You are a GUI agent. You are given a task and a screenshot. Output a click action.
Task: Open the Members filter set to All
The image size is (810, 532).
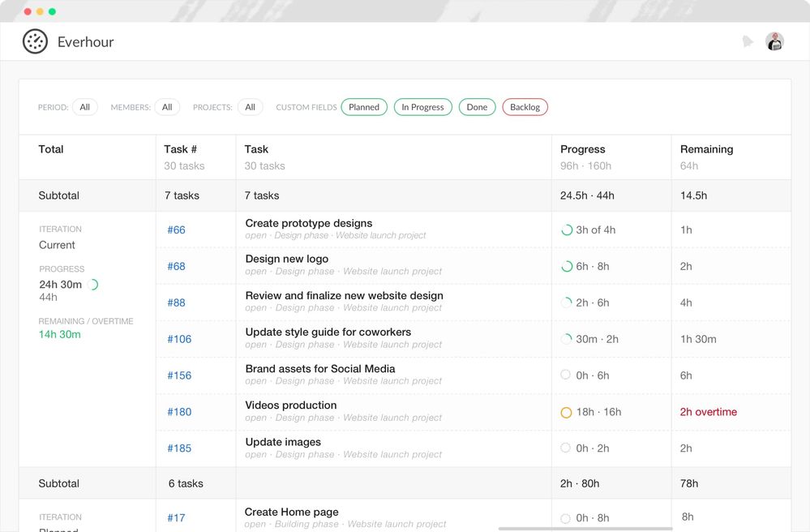[x=167, y=107]
